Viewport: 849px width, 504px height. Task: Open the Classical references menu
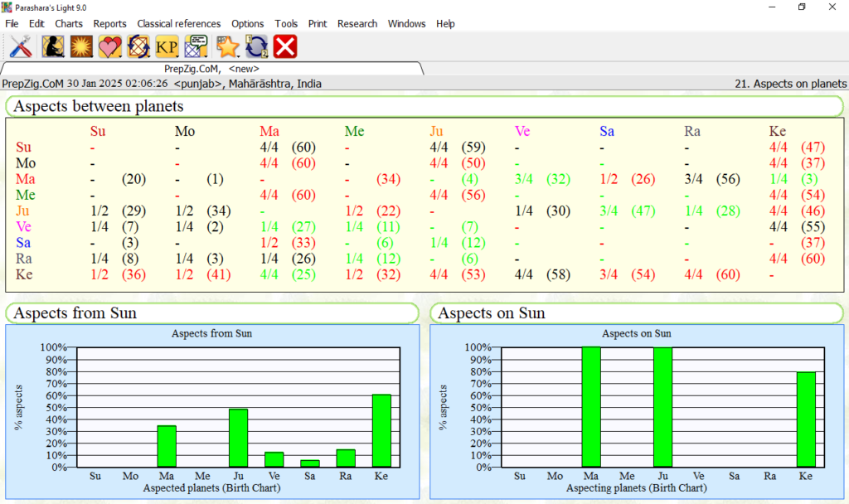pyautogui.click(x=179, y=24)
